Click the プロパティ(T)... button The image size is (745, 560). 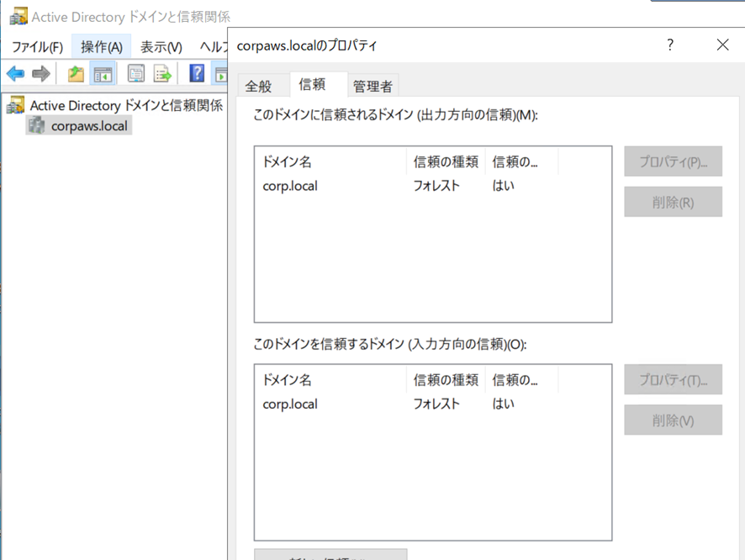(x=673, y=379)
